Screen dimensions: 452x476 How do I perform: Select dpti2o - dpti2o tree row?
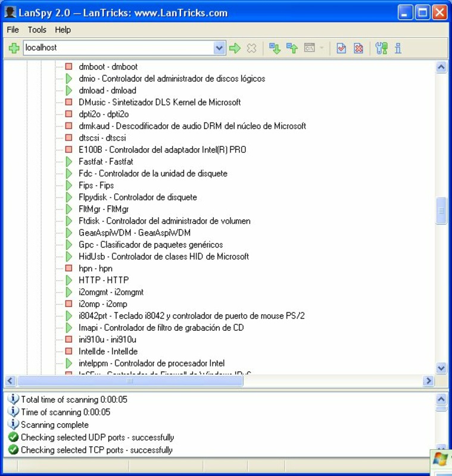104,114
